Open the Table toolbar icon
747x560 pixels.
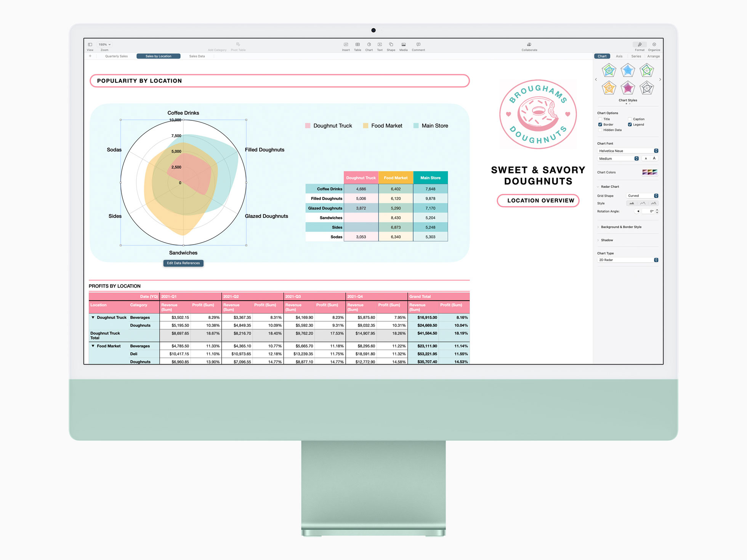357,45
